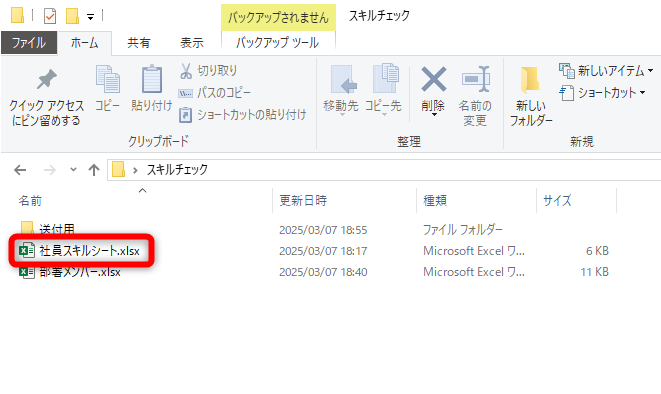This screenshot has height=394, width=661.
Task: Select the 送付用 folder
Action: tap(57, 229)
